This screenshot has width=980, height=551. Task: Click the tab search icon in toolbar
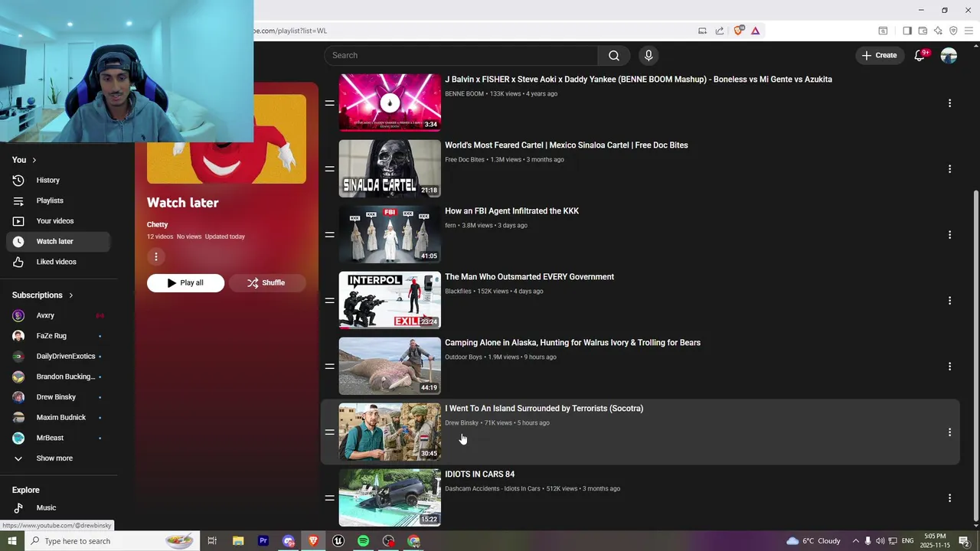(x=883, y=31)
